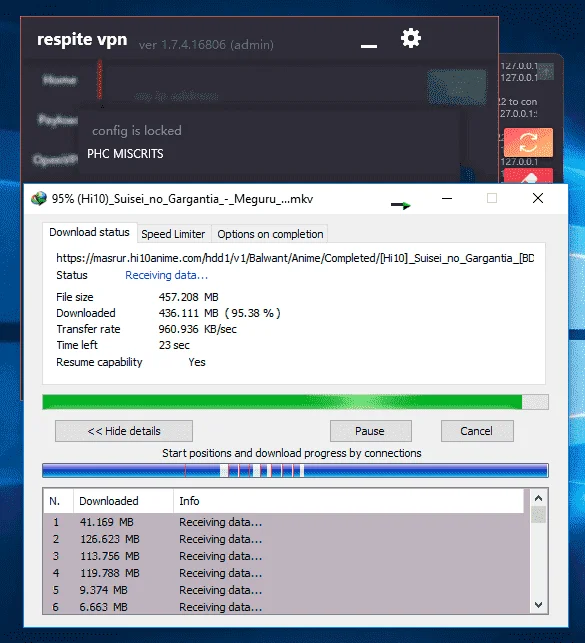Minimize the download dialog
The width and height of the screenshot is (585, 643).
(x=447, y=198)
